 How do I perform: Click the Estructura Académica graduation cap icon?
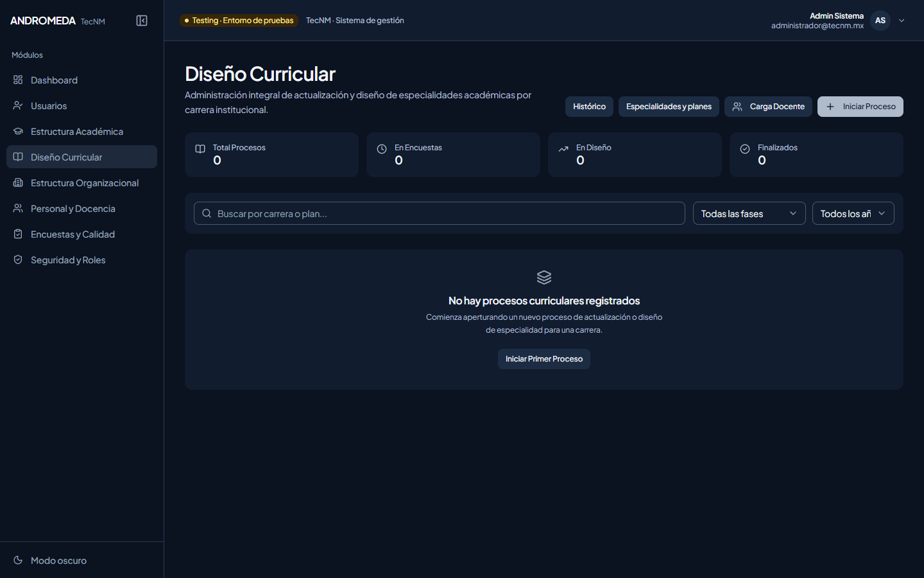click(x=18, y=131)
